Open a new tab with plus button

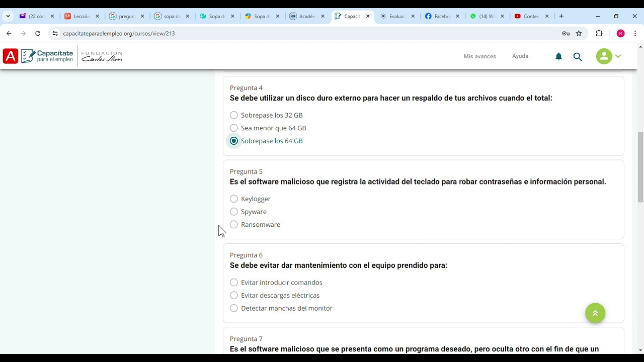pos(561,16)
